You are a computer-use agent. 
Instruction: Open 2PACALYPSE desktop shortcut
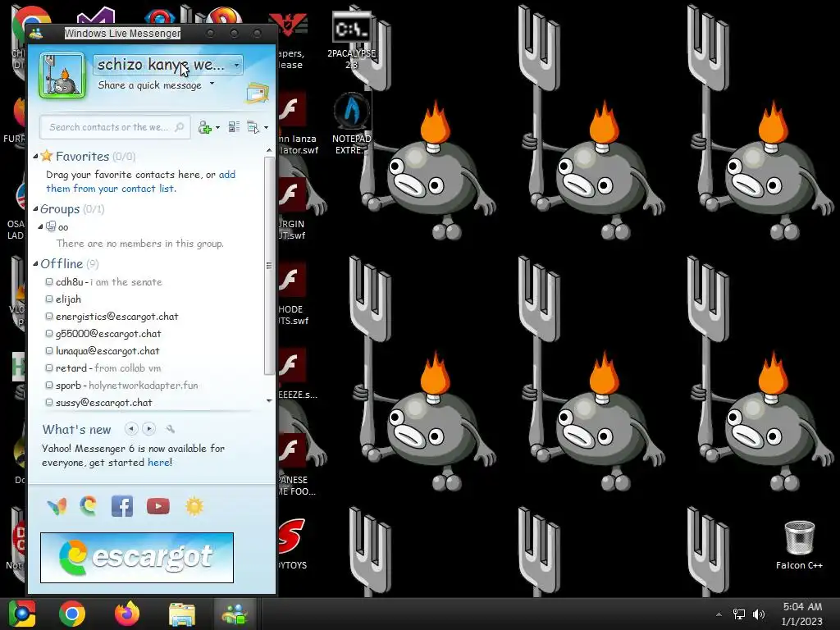coord(351,40)
